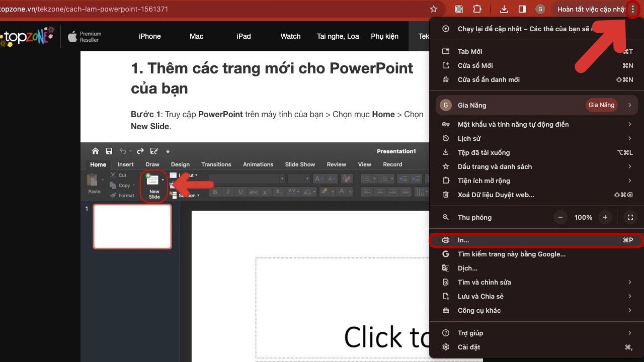Toggle the Chrome side panel icon
The height and width of the screenshot is (362, 644).
(522, 9)
